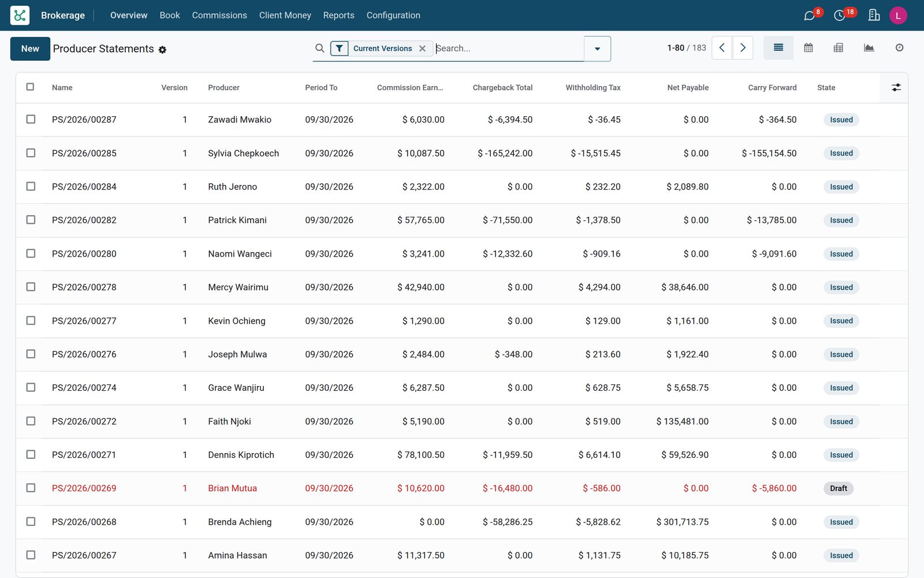Go to previous page of records

722,48
